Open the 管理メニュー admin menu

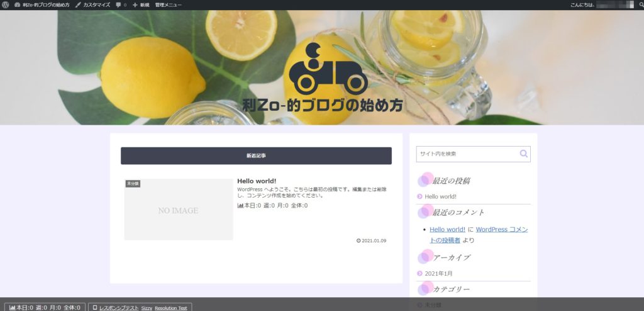[169, 4]
